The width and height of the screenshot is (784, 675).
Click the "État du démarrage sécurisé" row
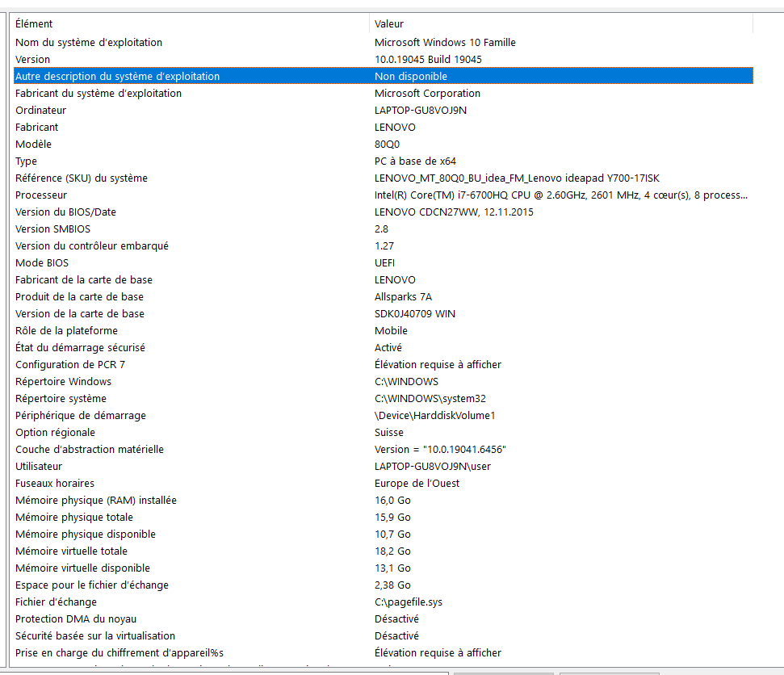coord(383,348)
